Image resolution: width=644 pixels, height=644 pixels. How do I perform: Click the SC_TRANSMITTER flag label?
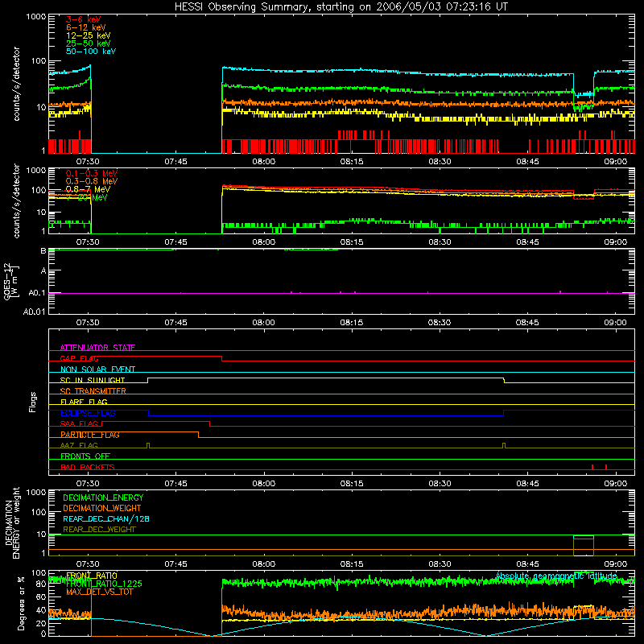(x=93, y=391)
